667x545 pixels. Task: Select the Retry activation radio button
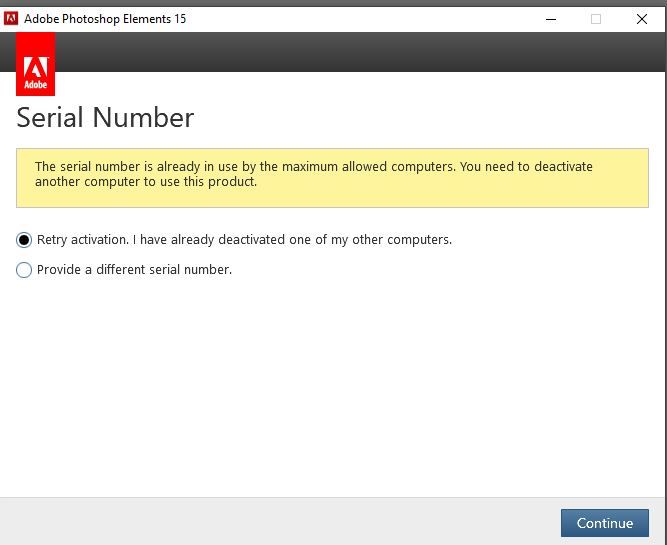(x=24, y=240)
